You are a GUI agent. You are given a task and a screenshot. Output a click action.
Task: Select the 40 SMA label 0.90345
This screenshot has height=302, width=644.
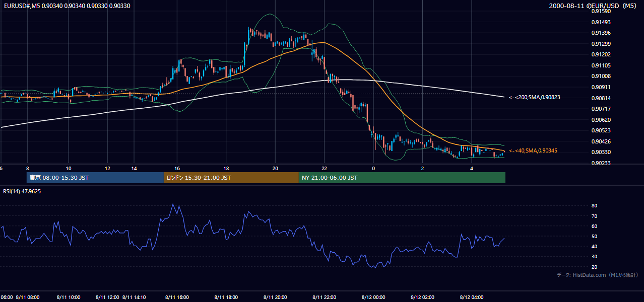click(533, 150)
